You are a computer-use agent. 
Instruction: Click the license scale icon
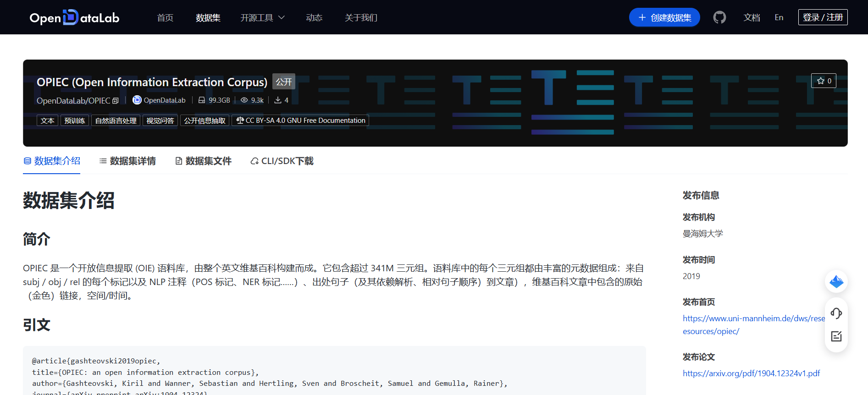[x=240, y=121]
